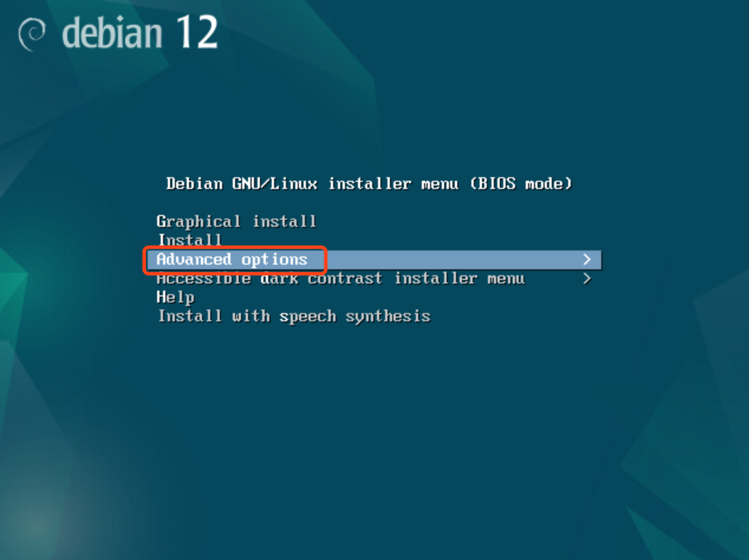This screenshot has width=749, height=560.
Task: Open the Help entry
Action: (175, 298)
